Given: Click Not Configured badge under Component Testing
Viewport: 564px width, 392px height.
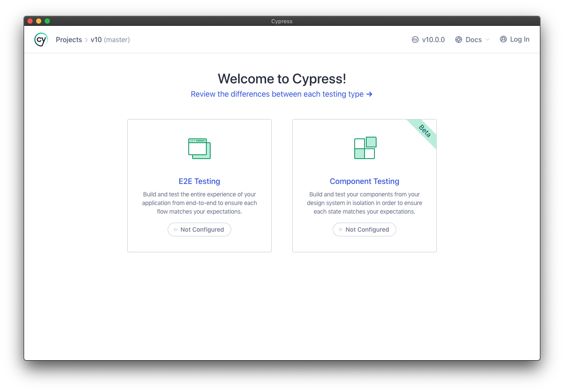Looking at the screenshot, I should point(365,230).
